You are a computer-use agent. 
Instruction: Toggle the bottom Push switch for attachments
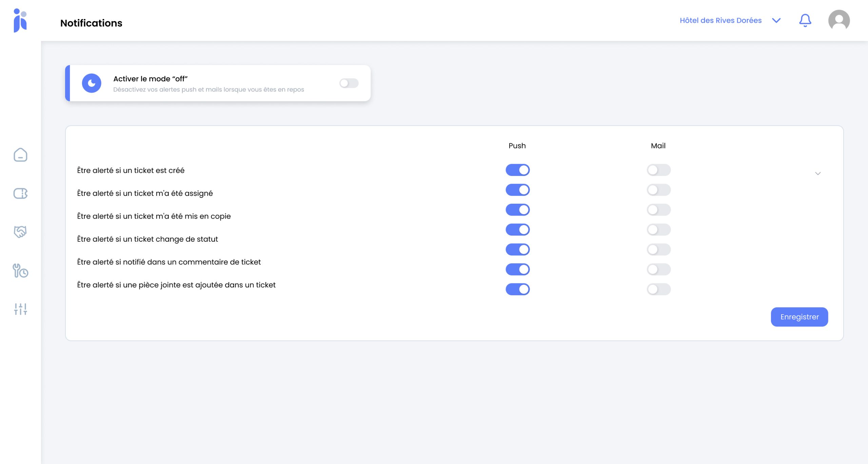click(517, 289)
